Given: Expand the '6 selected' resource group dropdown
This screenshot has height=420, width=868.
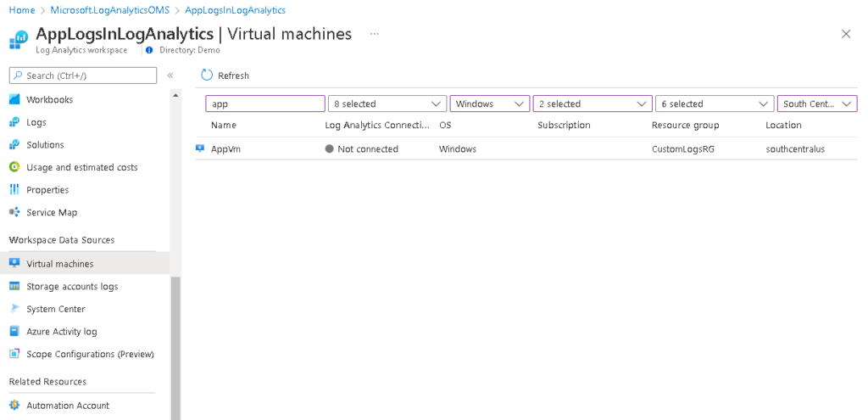Looking at the screenshot, I should tap(713, 104).
